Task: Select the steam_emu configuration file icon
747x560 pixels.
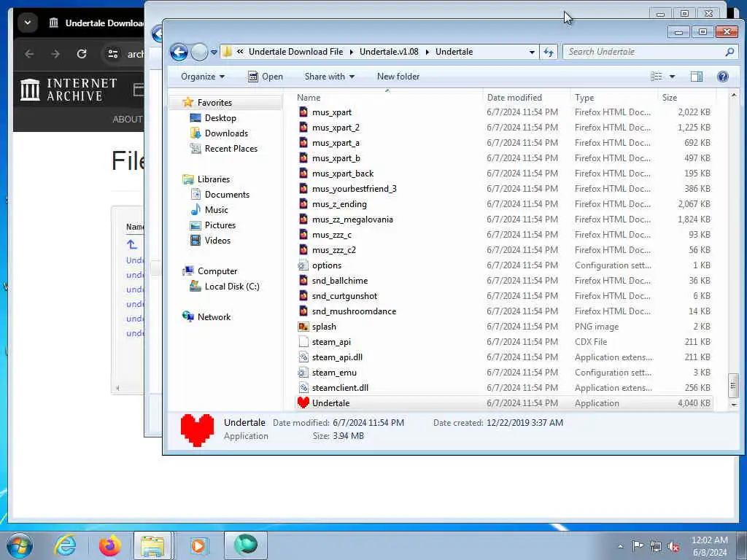Action: tap(303, 373)
